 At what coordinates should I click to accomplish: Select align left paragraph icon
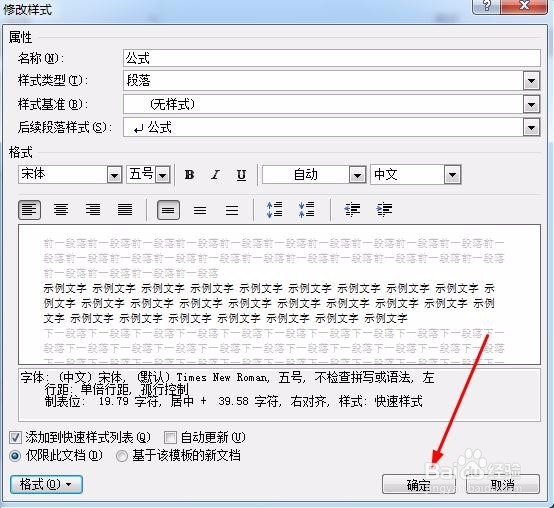(29, 210)
